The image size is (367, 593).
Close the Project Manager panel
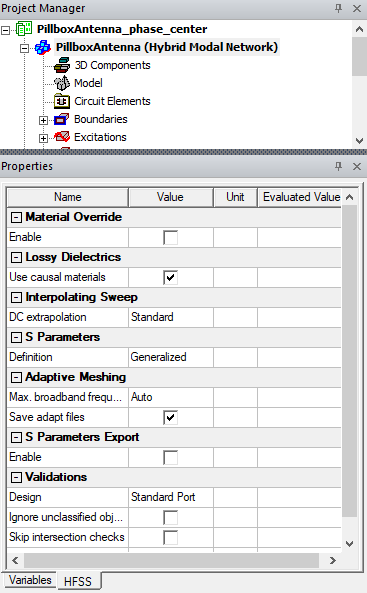357,8
